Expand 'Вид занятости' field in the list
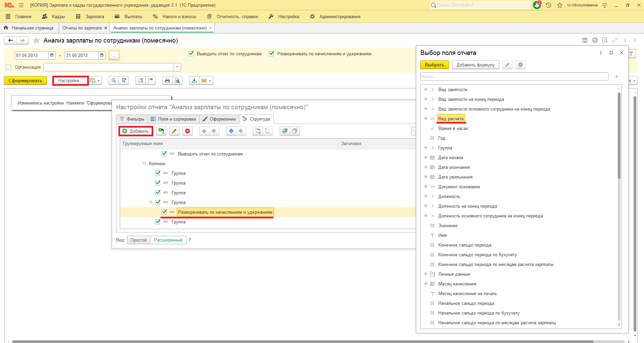The width and height of the screenshot is (644, 343). coord(426,89)
